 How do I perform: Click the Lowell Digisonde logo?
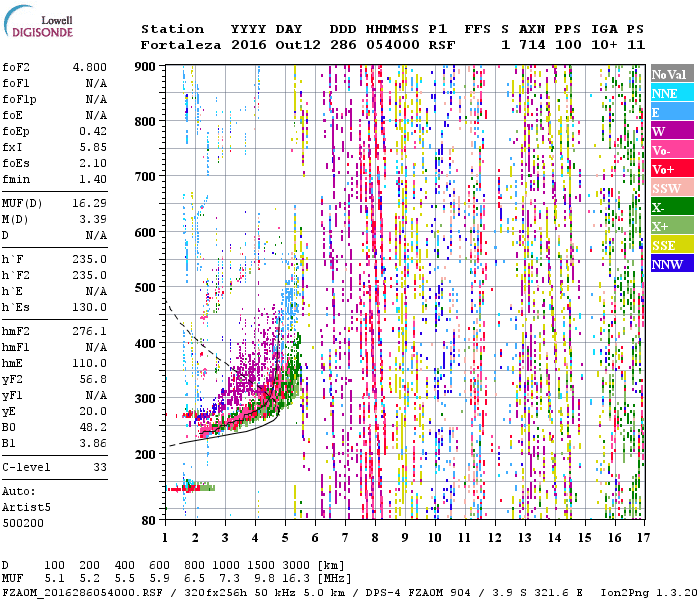point(39,22)
